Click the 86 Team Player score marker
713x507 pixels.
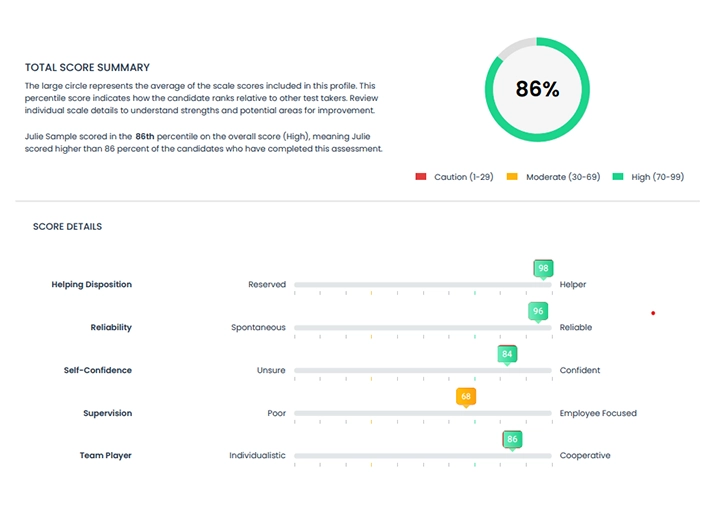[512, 439]
